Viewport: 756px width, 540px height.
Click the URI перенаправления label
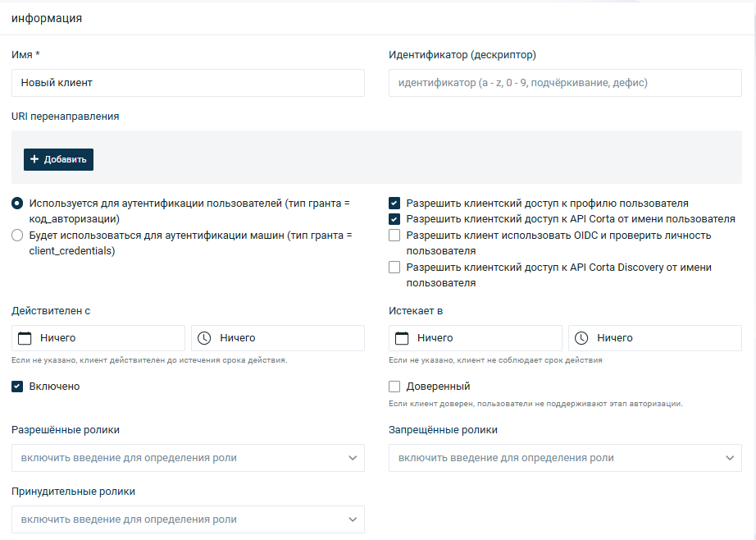coord(65,117)
